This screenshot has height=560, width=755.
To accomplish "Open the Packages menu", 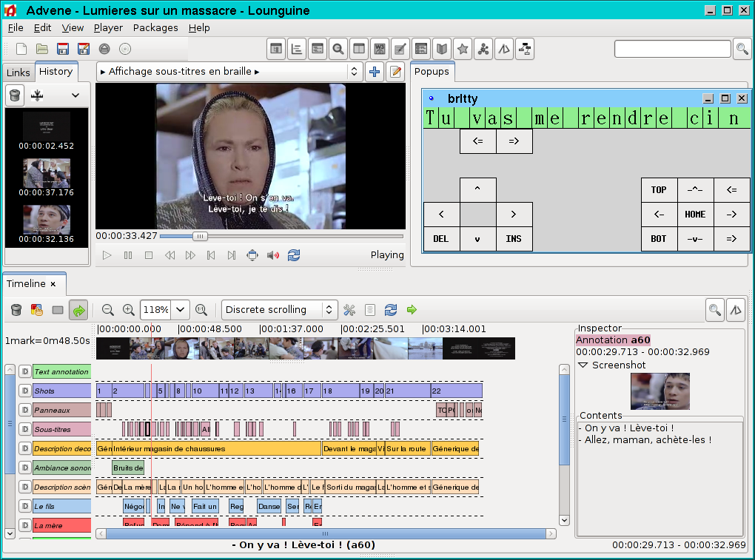I will (x=155, y=27).
